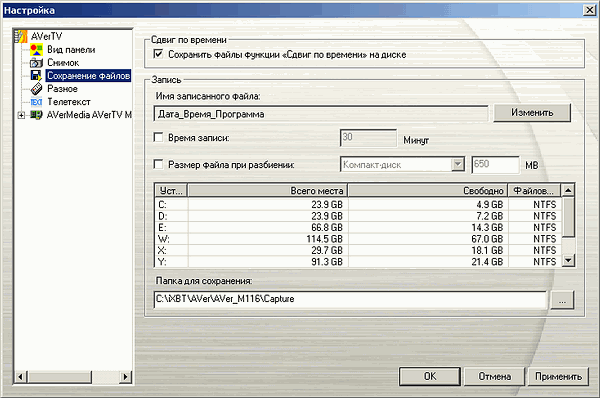600x398 pixels.
Task: Click the drive list down scroll arrow
Action: 568,261
